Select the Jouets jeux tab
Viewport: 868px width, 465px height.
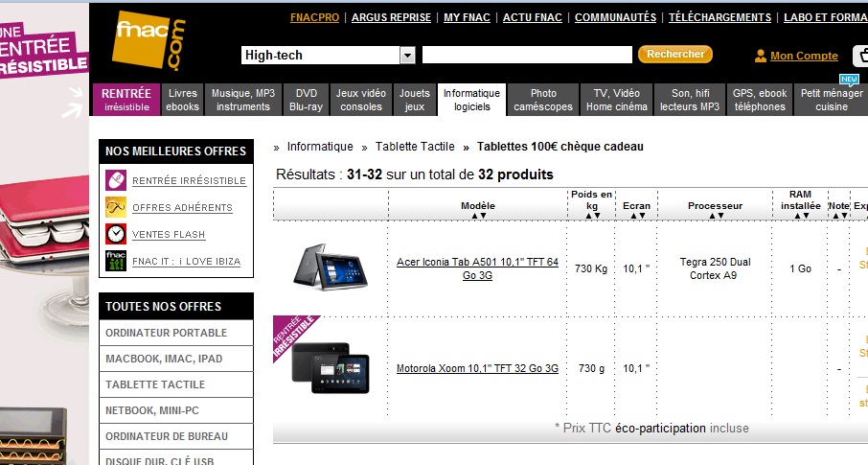pos(415,100)
